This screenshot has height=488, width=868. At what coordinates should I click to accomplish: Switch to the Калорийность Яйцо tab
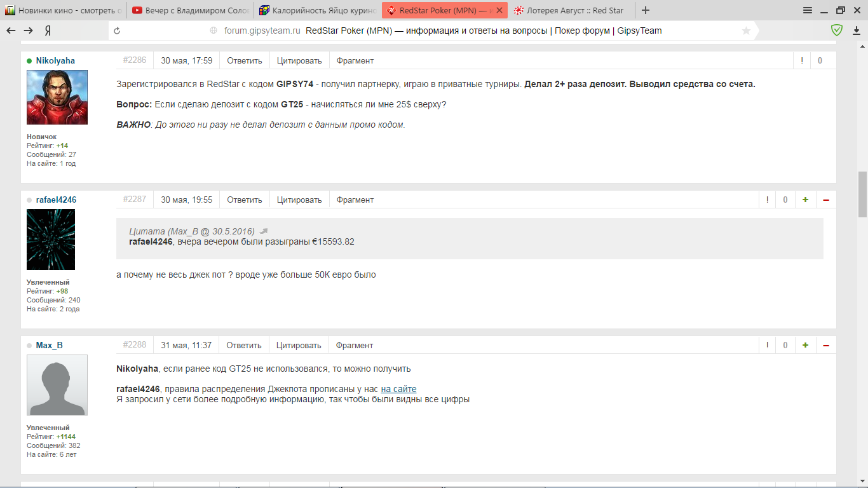click(317, 10)
